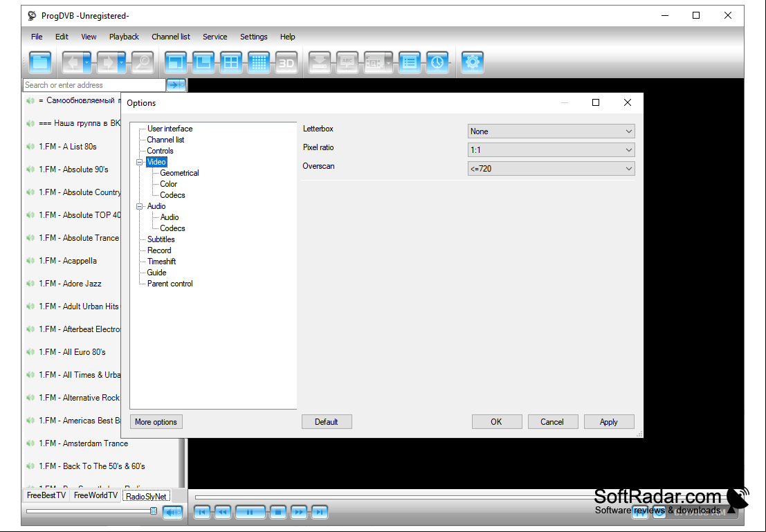The width and height of the screenshot is (766, 532).
Task: Switch to the FreeWorldTV tab
Action: pos(95,495)
